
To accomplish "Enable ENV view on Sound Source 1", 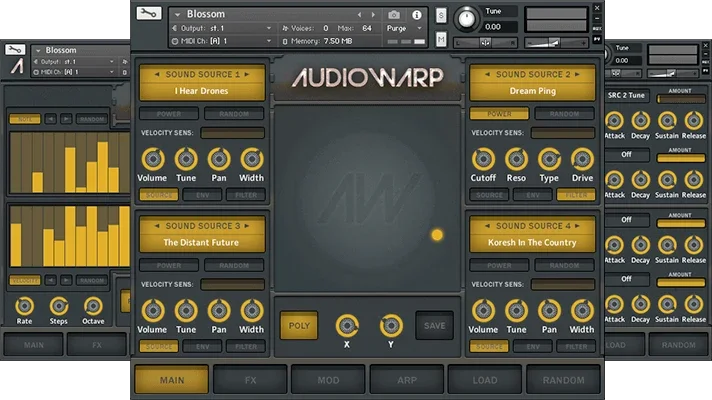I will point(203,195).
